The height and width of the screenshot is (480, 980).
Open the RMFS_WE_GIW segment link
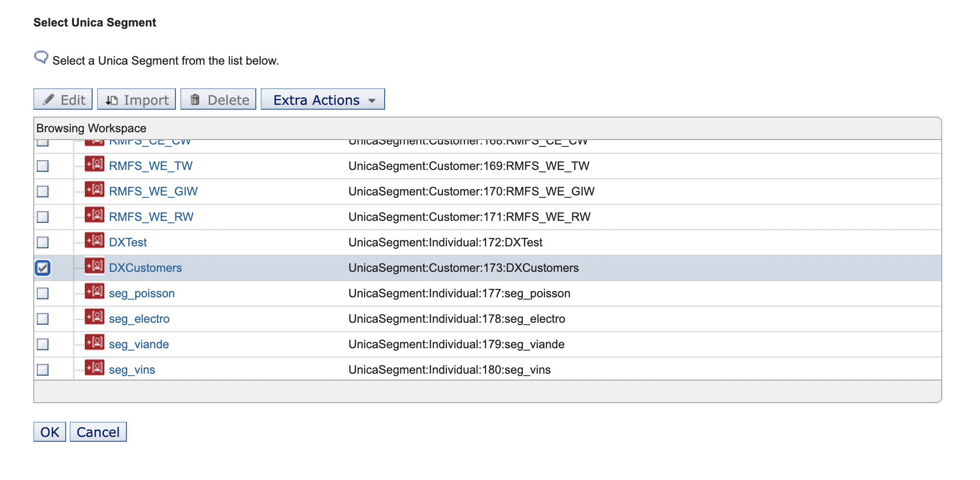pos(153,192)
